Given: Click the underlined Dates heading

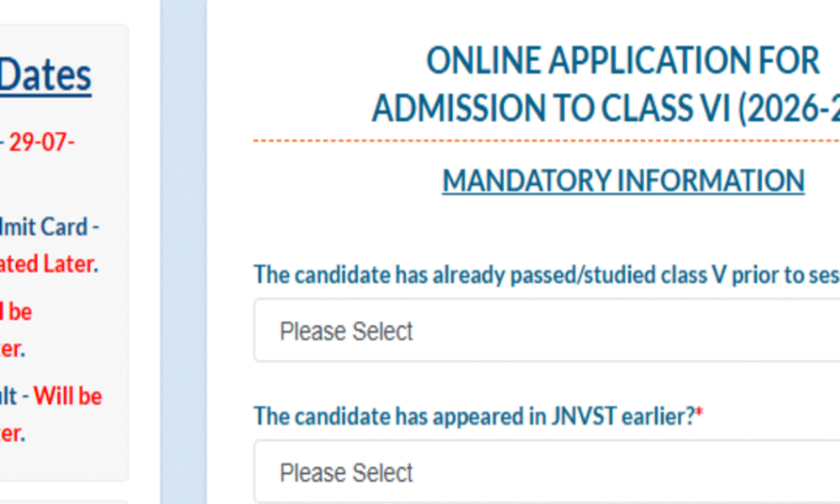Looking at the screenshot, I should point(45,76).
